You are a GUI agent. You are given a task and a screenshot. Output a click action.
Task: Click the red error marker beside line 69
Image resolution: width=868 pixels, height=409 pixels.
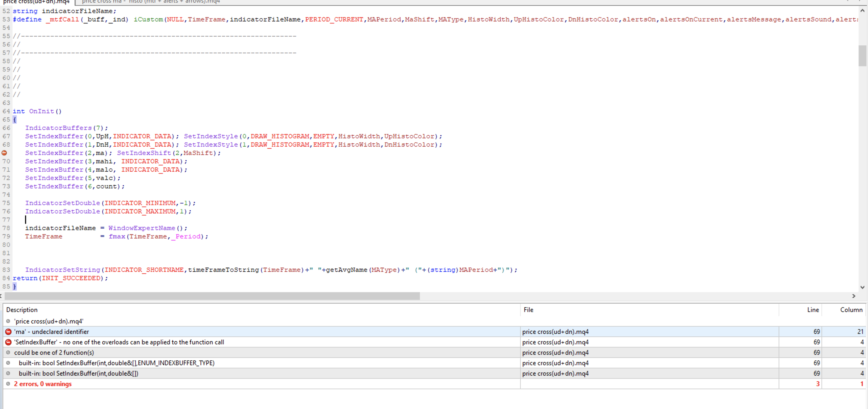[4, 153]
